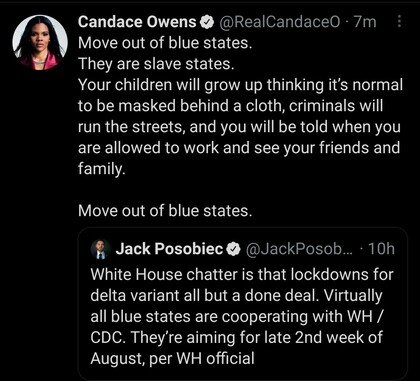Viewport: 420px width, 381px height.
Task: Click the verified badge beside Jack Posobiec
Action: coord(234,249)
